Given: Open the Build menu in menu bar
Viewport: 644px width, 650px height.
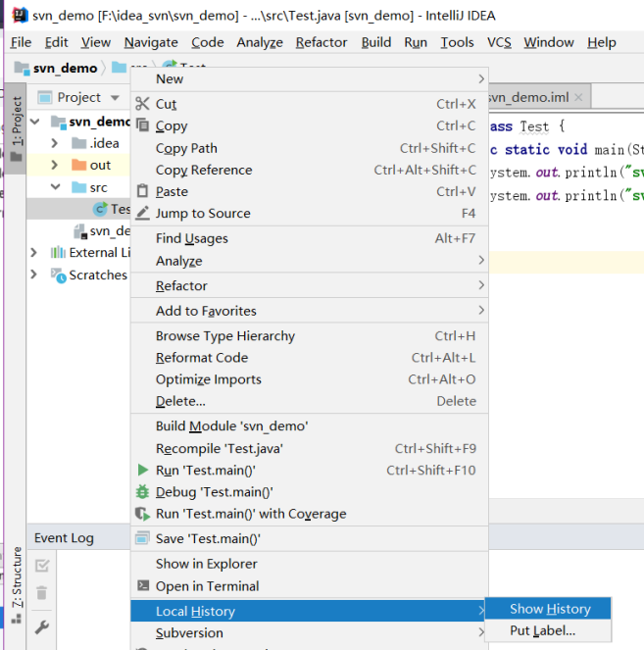Looking at the screenshot, I should 375,42.
